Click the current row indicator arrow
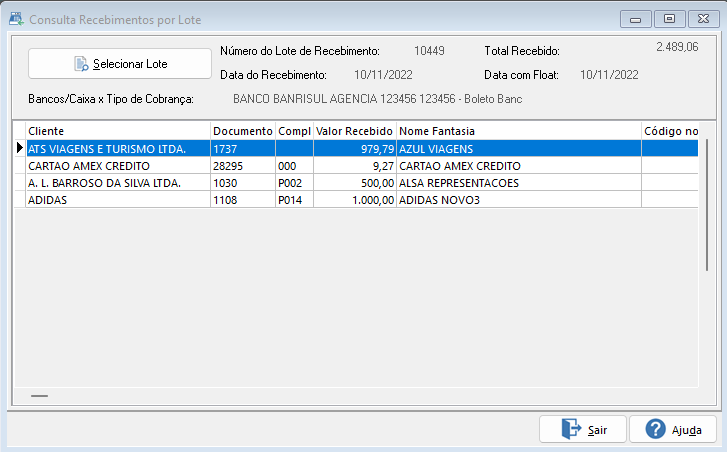Image resolution: width=727 pixels, height=452 pixels. 20,148
